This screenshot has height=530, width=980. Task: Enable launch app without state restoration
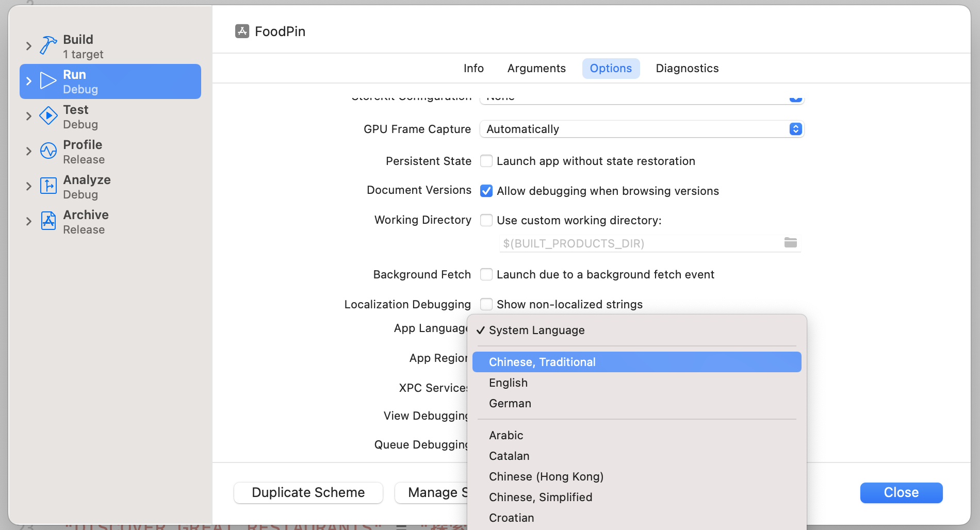click(x=486, y=161)
